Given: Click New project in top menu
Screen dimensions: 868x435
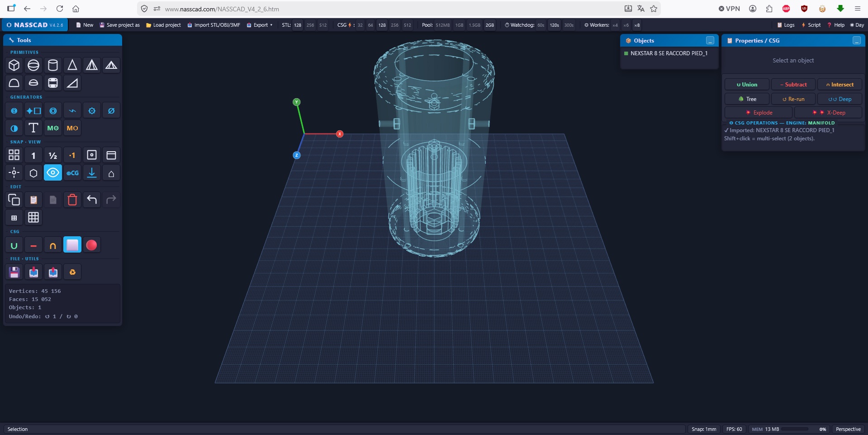Looking at the screenshot, I should pyautogui.click(x=85, y=25).
